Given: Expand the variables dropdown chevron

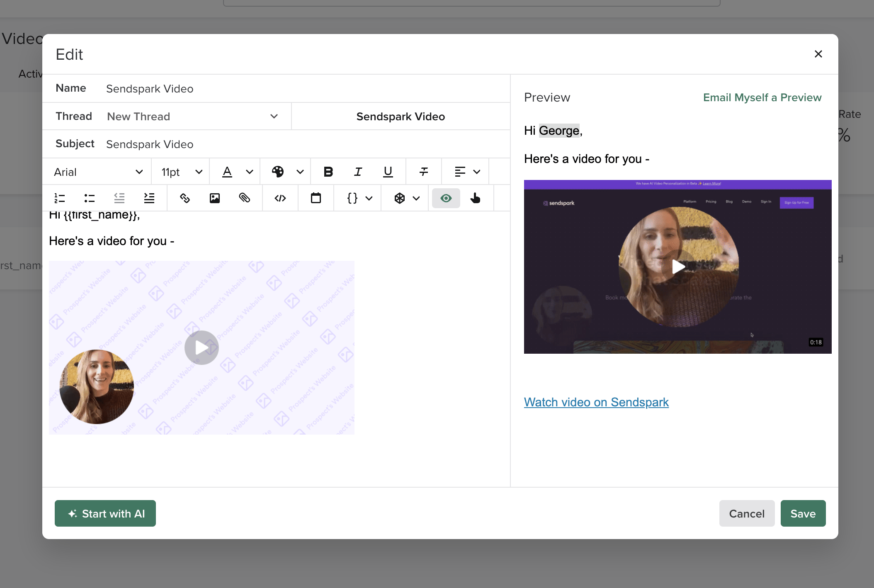Looking at the screenshot, I should (369, 198).
